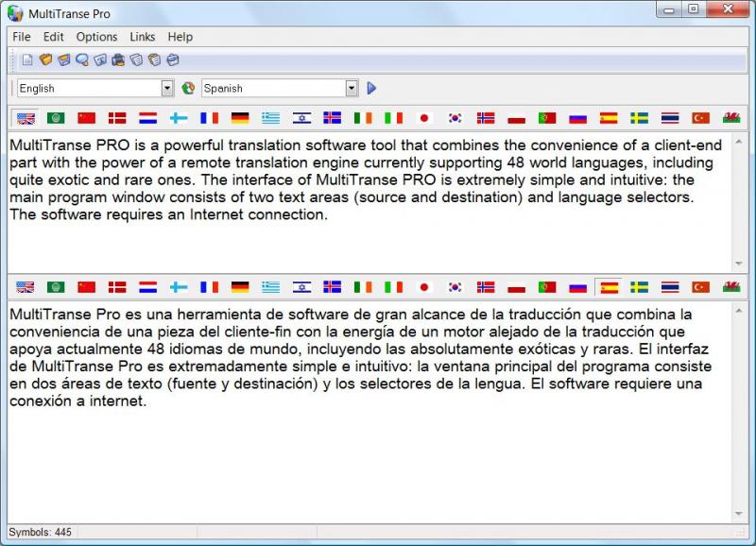756x546 pixels.
Task: Toggle the selected English flag in source row
Action: pyautogui.click(x=26, y=118)
